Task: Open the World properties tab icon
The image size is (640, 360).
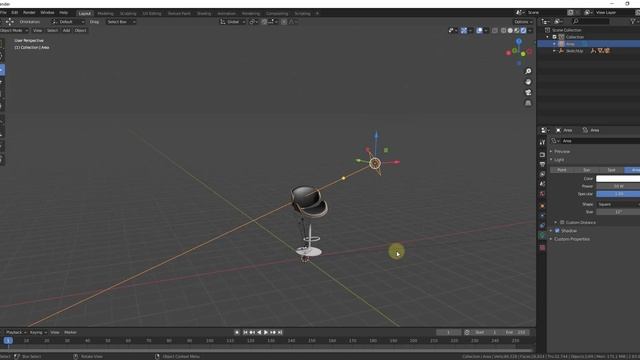Action: (542, 194)
